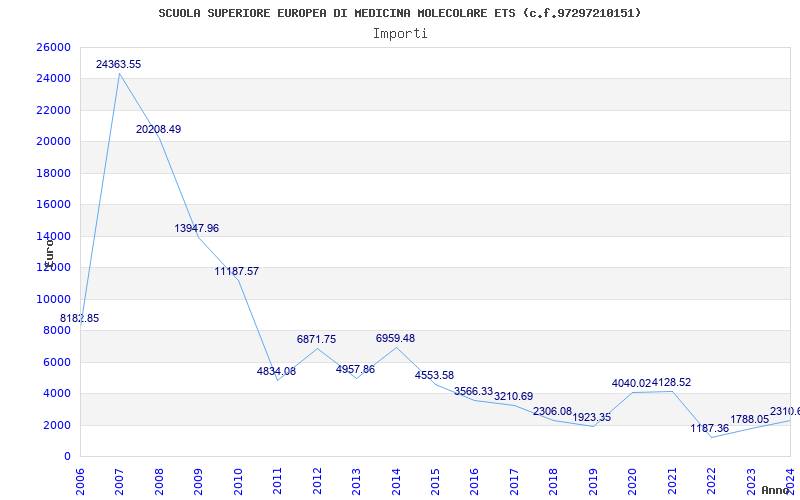Click the x-axis year 2016
Screen dimensions: 800x500
tap(474, 480)
